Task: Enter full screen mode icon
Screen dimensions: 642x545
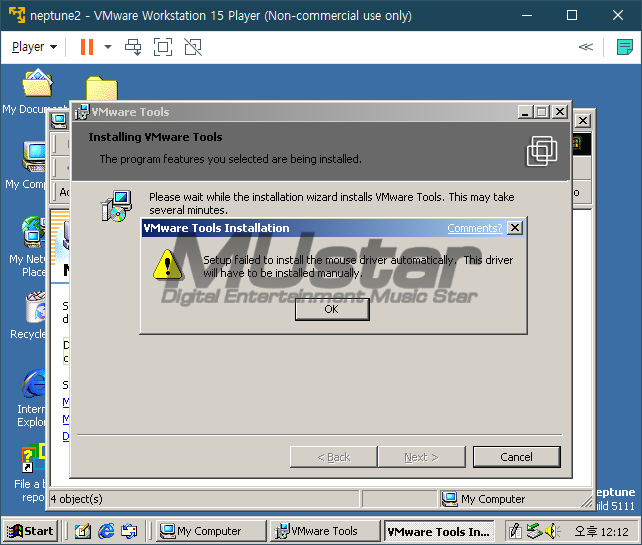Action: tap(163, 47)
